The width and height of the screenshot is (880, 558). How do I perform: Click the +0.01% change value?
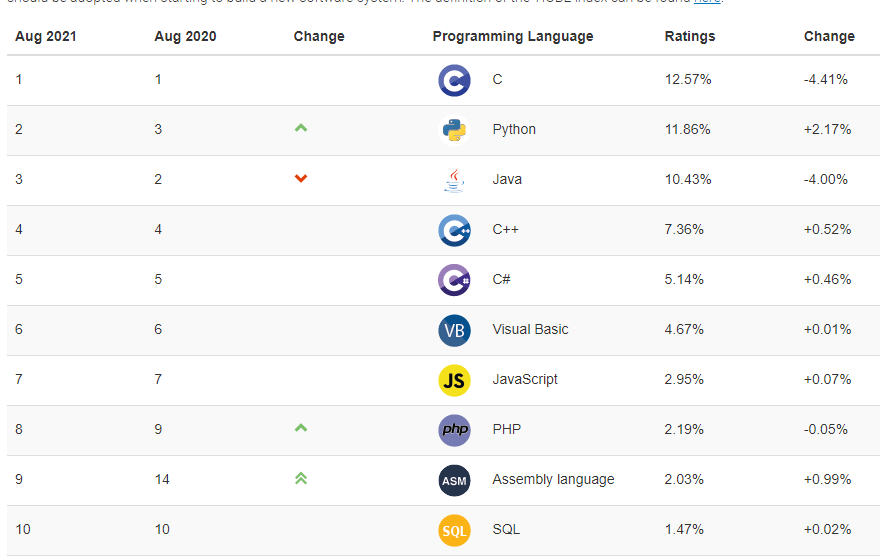point(827,330)
